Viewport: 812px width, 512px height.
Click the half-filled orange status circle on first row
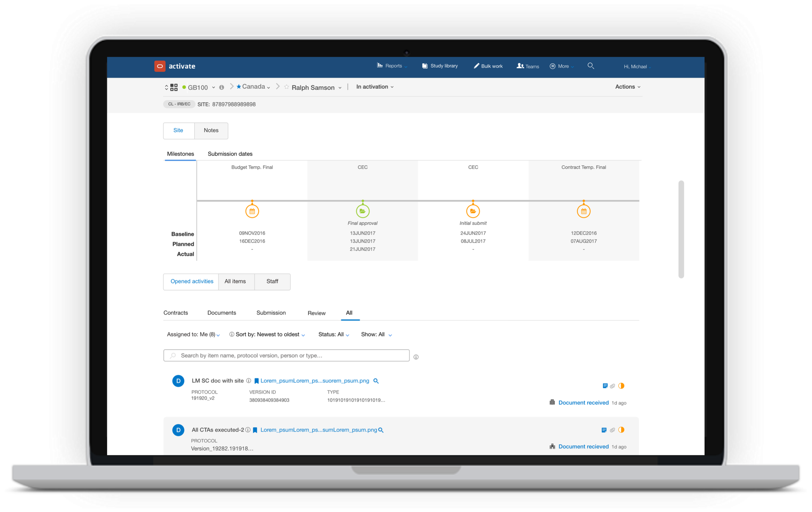pos(621,386)
